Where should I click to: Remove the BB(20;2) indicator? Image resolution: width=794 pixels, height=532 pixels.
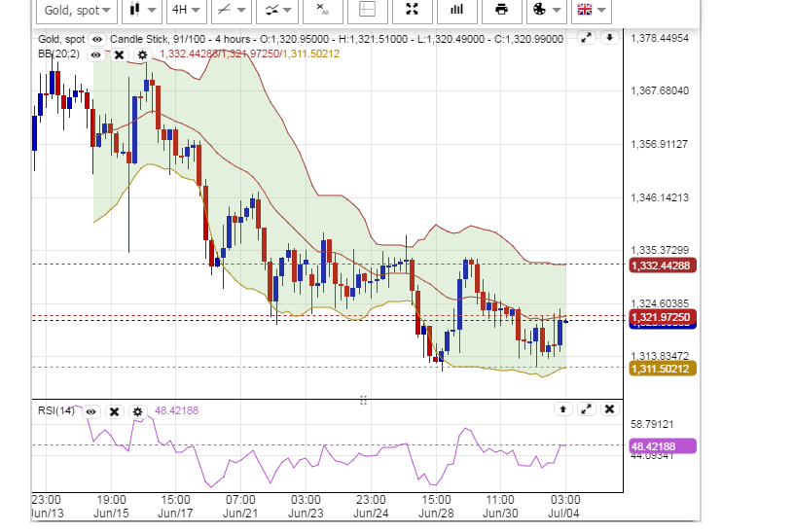[119, 54]
